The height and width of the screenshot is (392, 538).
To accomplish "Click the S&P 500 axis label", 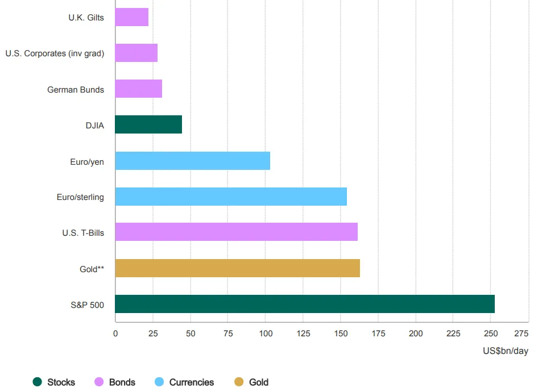I will coord(89,305).
